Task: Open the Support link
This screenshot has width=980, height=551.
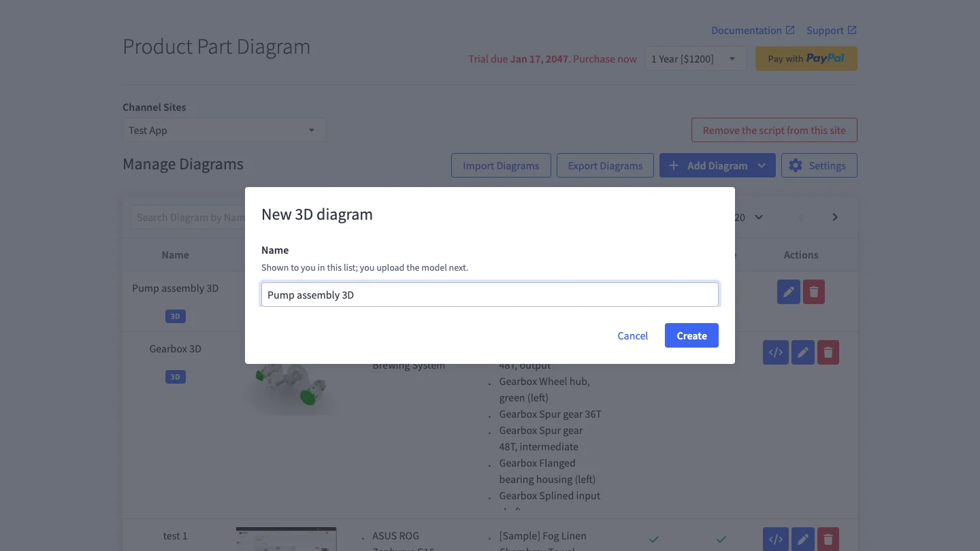Action: point(832,31)
